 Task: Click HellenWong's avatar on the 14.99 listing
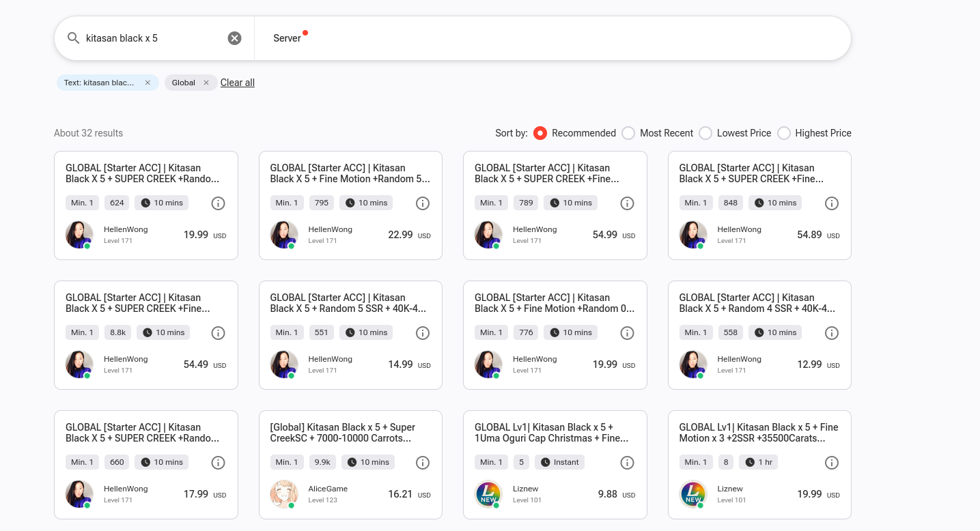click(x=284, y=364)
